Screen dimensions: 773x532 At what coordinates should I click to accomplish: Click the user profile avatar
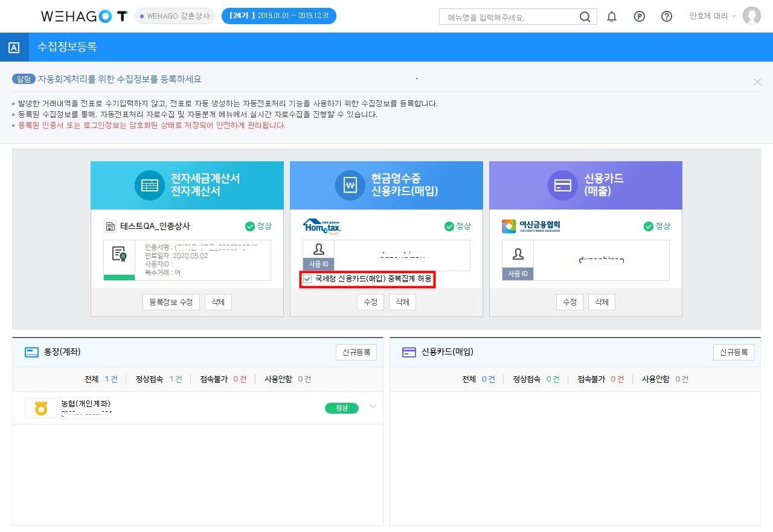tap(752, 16)
